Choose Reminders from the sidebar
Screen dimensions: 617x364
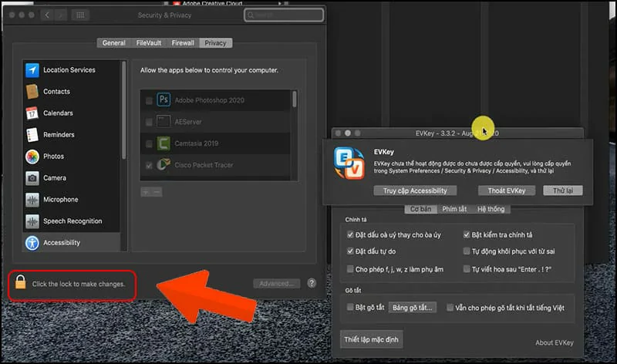(x=59, y=135)
